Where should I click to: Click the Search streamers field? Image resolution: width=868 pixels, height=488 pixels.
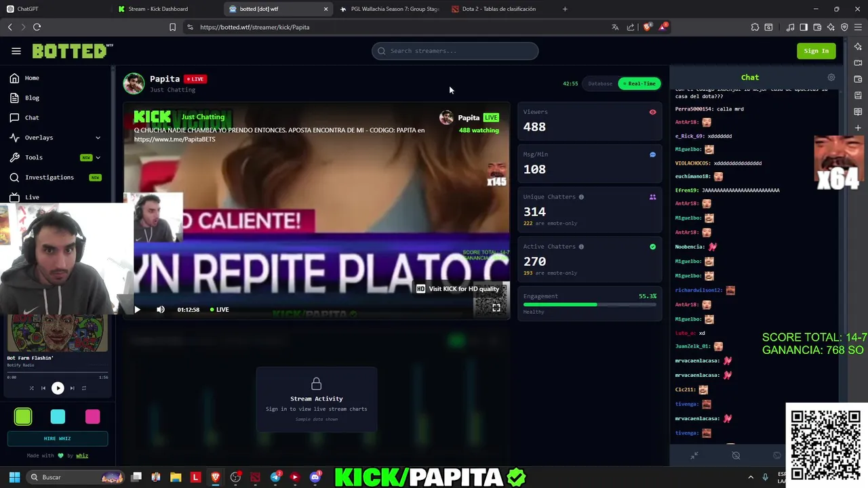coord(455,51)
